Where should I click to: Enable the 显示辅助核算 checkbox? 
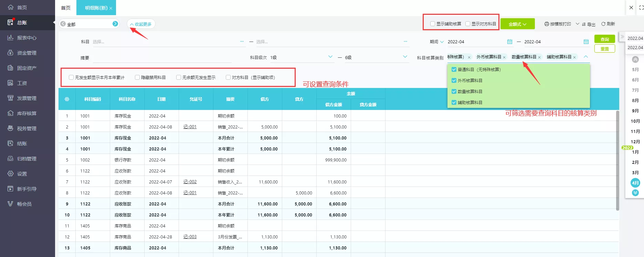click(433, 24)
